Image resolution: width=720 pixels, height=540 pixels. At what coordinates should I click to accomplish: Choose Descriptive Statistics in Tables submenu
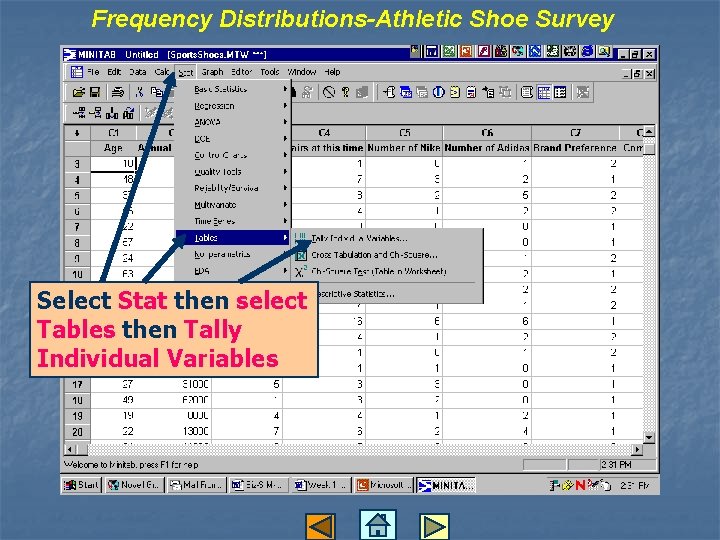(387, 294)
